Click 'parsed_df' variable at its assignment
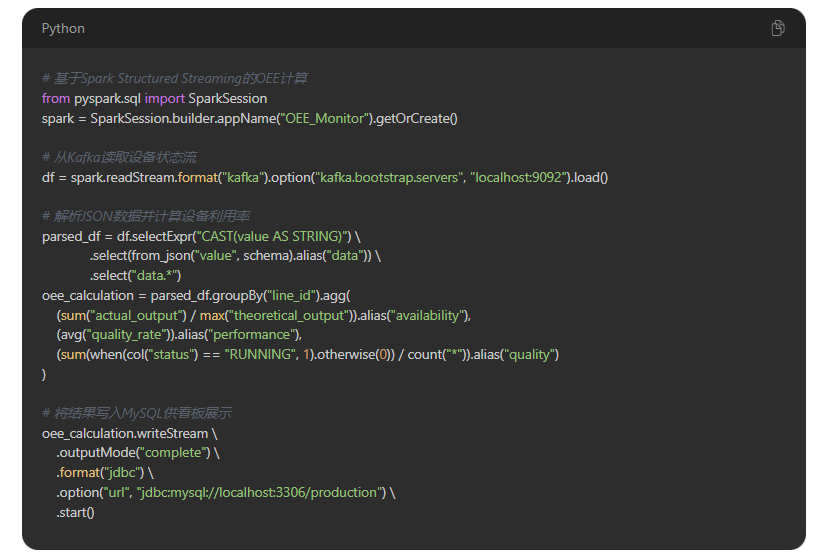 (x=71, y=236)
